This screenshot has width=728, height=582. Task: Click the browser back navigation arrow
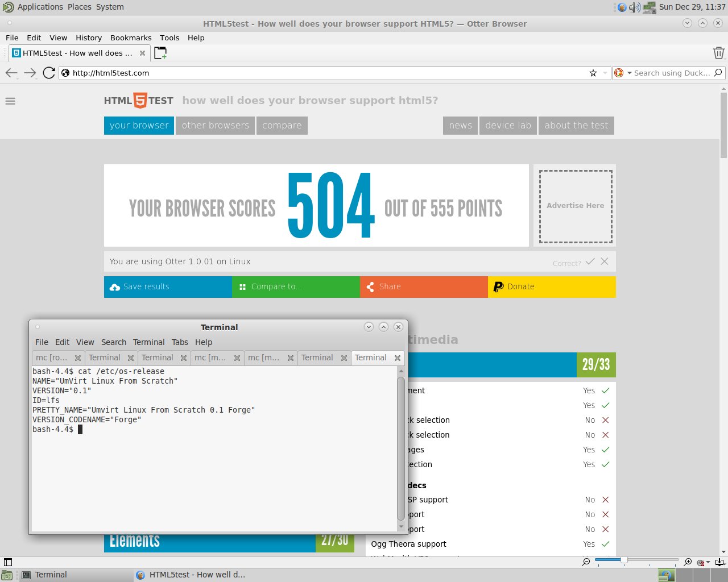tap(11, 73)
